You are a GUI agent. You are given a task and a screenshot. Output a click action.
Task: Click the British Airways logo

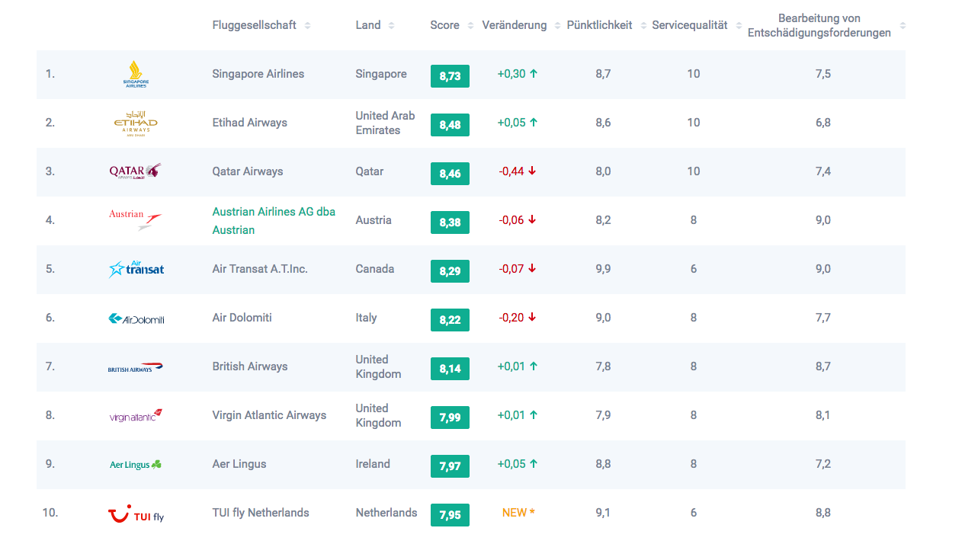[x=136, y=367]
